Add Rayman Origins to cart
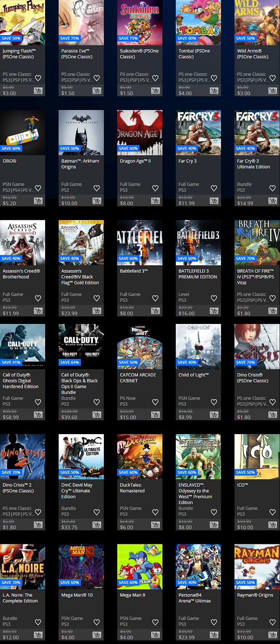The image size is (280, 644). [273, 635]
